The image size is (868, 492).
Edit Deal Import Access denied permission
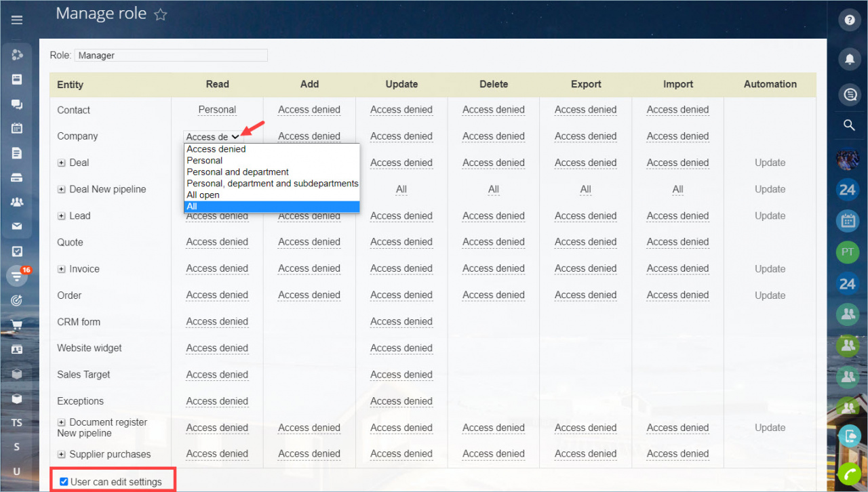pos(678,163)
